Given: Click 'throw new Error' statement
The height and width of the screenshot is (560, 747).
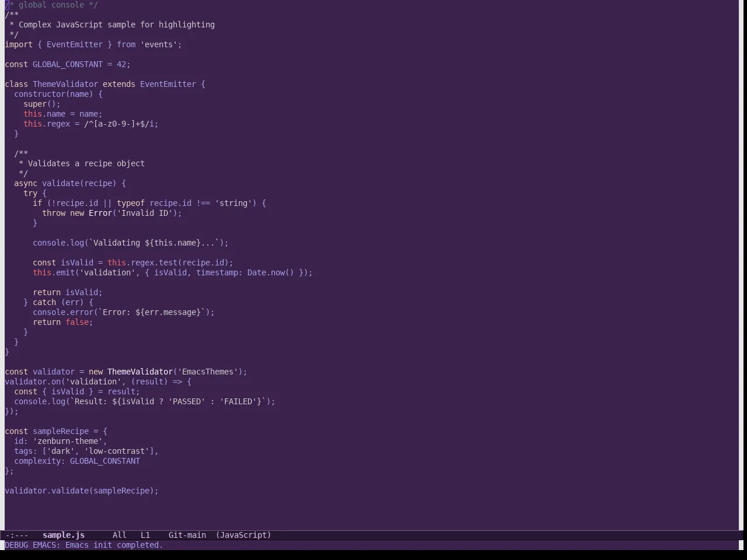Looking at the screenshot, I should 77,213.
